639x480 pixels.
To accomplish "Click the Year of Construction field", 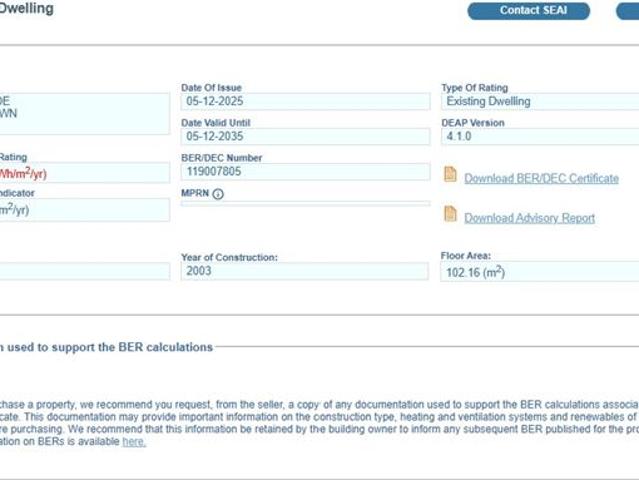I will point(305,271).
